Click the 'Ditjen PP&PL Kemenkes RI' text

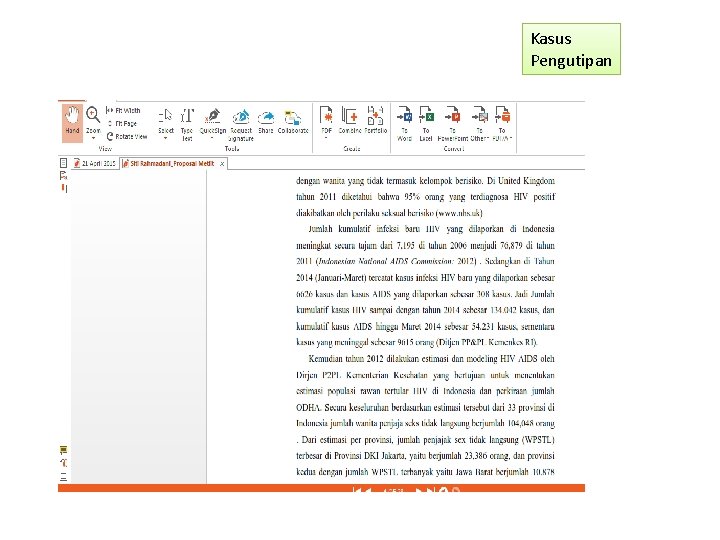[x=486, y=343]
